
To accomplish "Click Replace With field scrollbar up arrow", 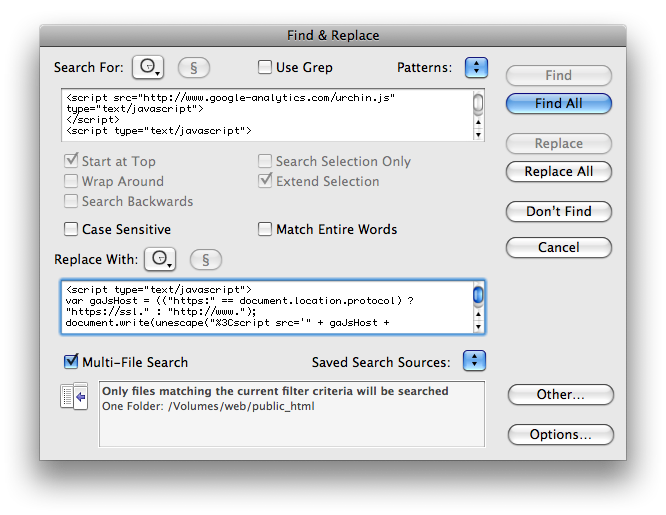I will click(x=478, y=314).
